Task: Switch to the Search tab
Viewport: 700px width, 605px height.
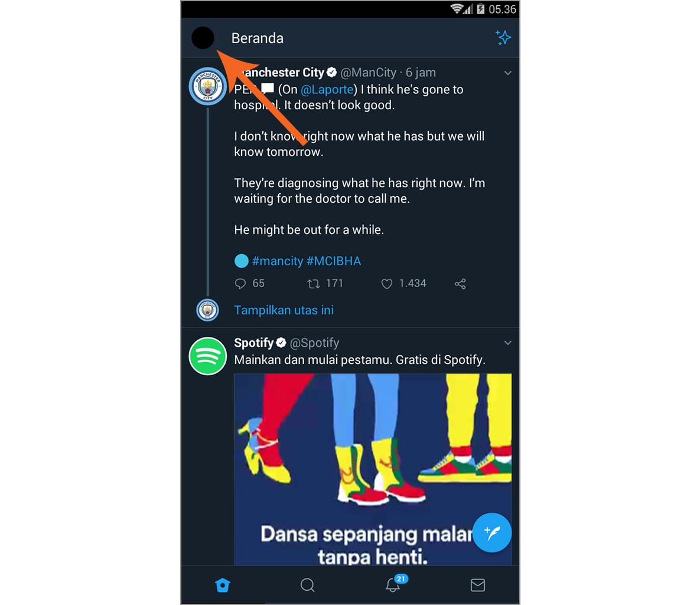Action: [307, 585]
